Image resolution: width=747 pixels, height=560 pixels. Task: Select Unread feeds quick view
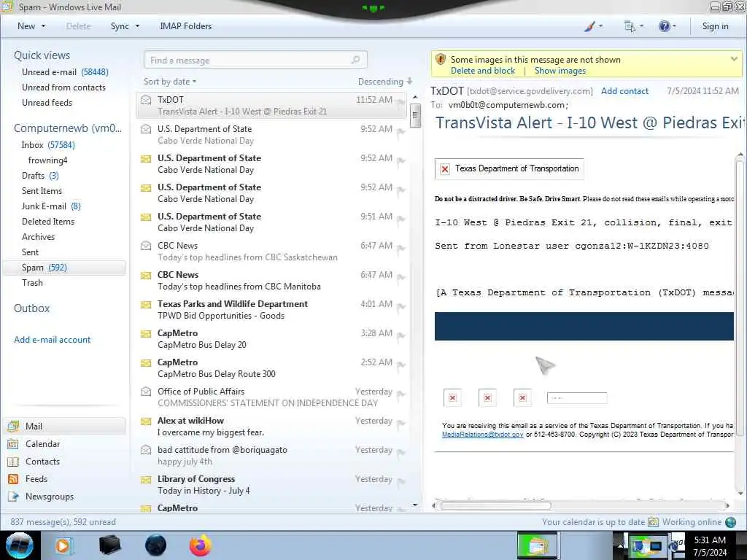pyautogui.click(x=47, y=102)
